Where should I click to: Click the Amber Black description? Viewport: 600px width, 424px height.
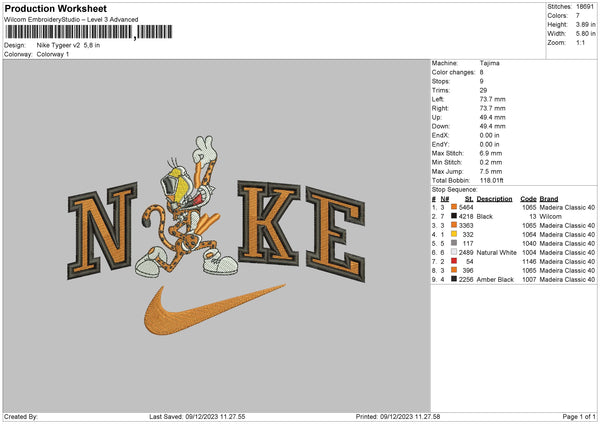coord(495,280)
